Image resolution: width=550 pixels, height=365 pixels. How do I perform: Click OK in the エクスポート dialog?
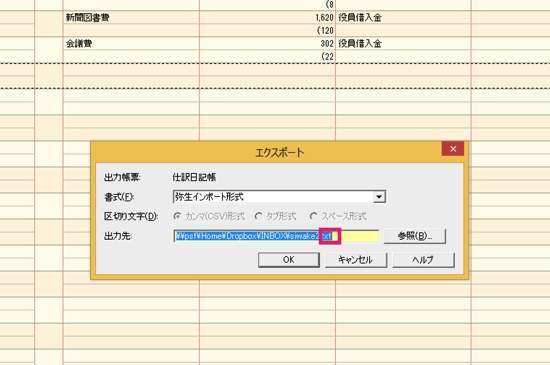[x=289, y=260]
